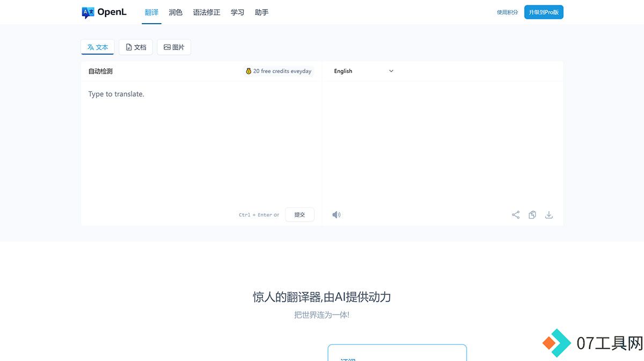The width and height of the screenshot is (644, 361).
Task: Expand the English target language dropdown
Action: [x=364, y=71]
